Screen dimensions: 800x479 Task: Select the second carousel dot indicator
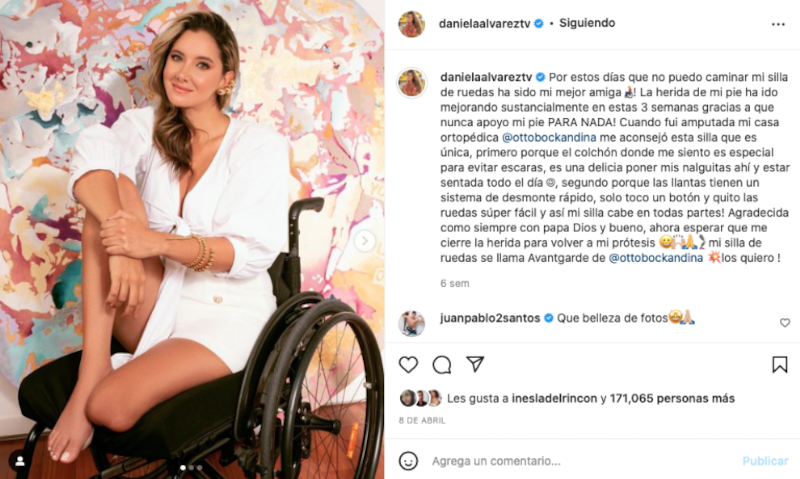191,467
